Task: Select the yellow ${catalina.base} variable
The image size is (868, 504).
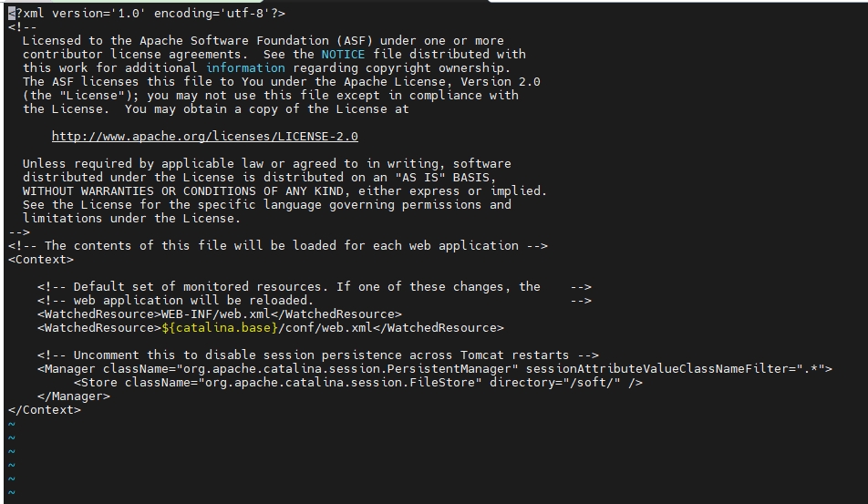Action: (220, 328)
